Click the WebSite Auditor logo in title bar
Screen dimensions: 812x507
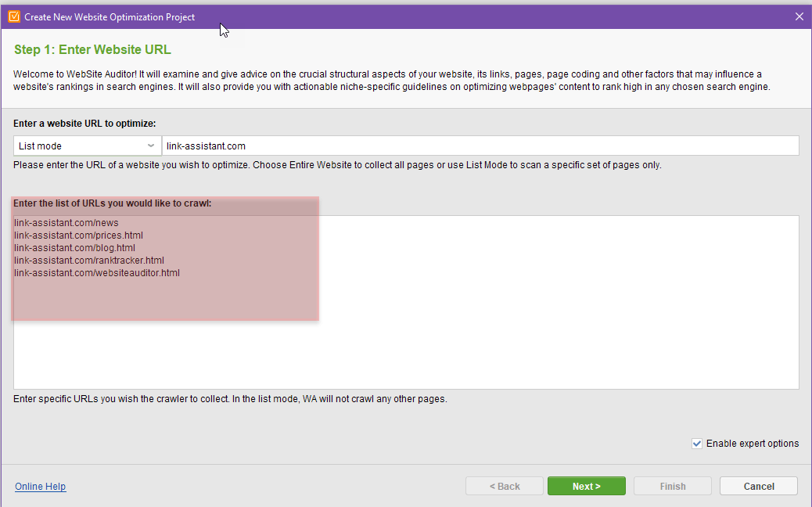click(x=14, y=16)
